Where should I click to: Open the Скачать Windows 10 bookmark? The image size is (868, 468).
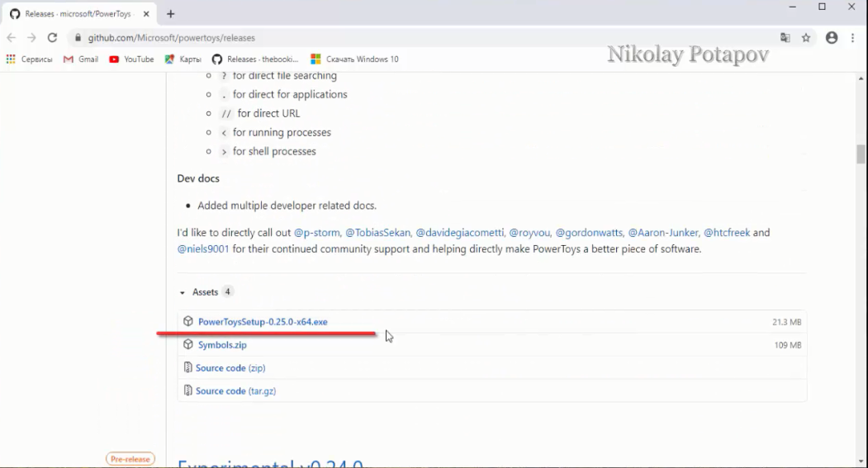point(354,59)
